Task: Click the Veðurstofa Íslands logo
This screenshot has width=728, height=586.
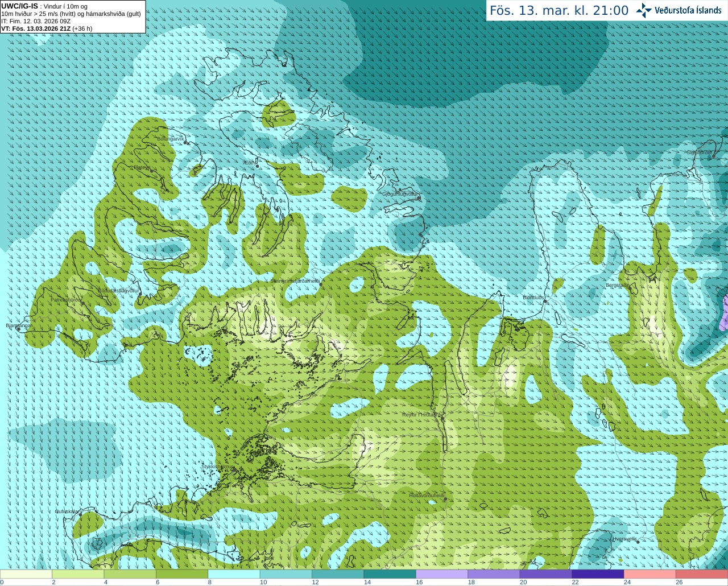Action: [x=679, y=10]
